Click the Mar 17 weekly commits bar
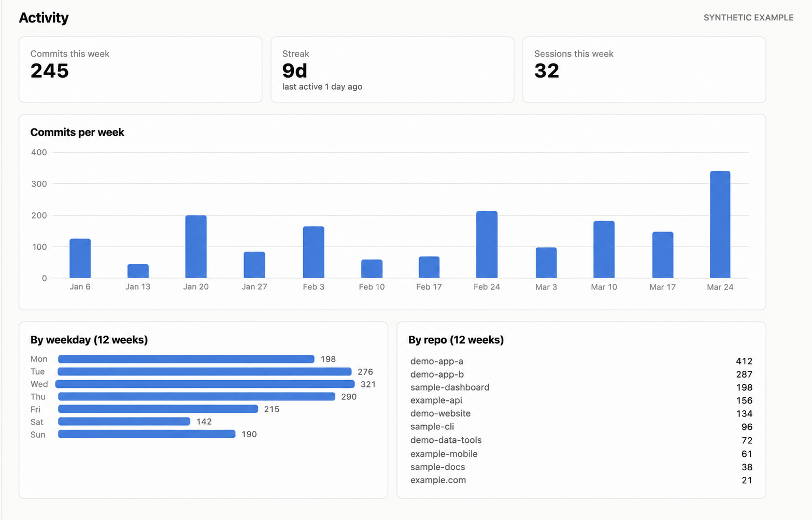 (663, 255)
